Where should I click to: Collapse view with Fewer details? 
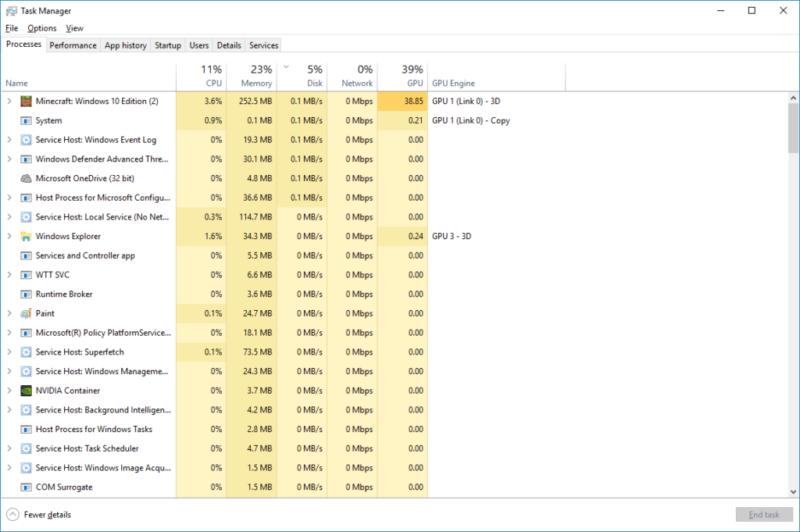[39, 515]
